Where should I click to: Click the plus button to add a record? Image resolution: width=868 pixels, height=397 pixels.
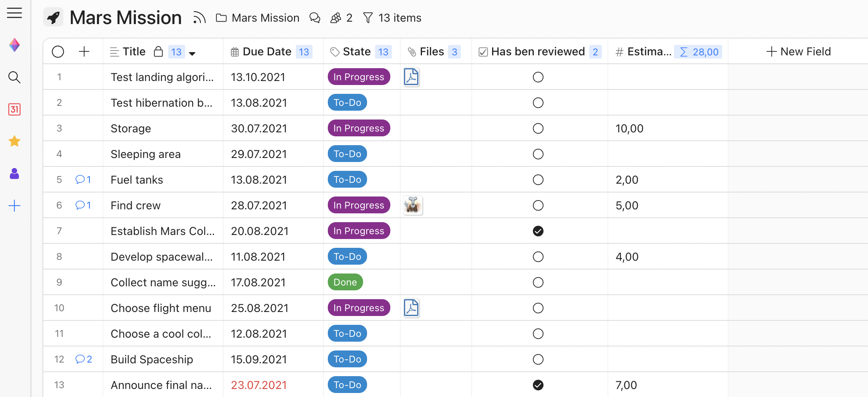84,51
